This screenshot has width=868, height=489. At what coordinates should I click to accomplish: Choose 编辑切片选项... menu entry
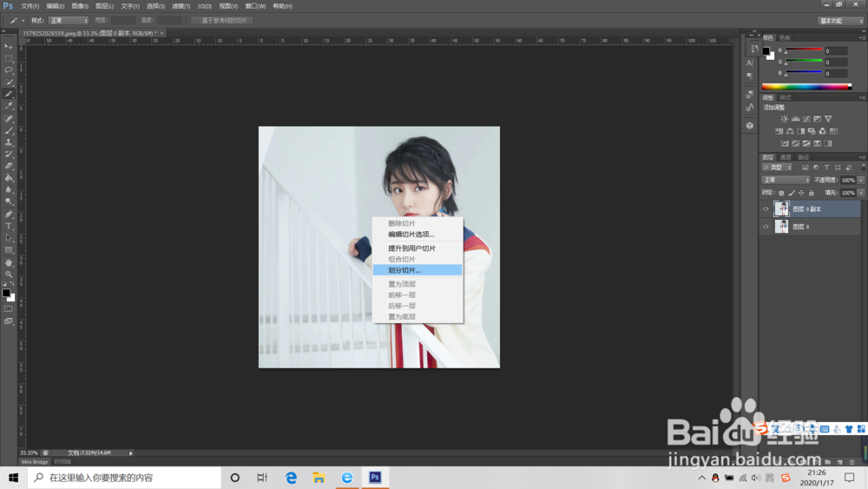[x=418, y=235]
